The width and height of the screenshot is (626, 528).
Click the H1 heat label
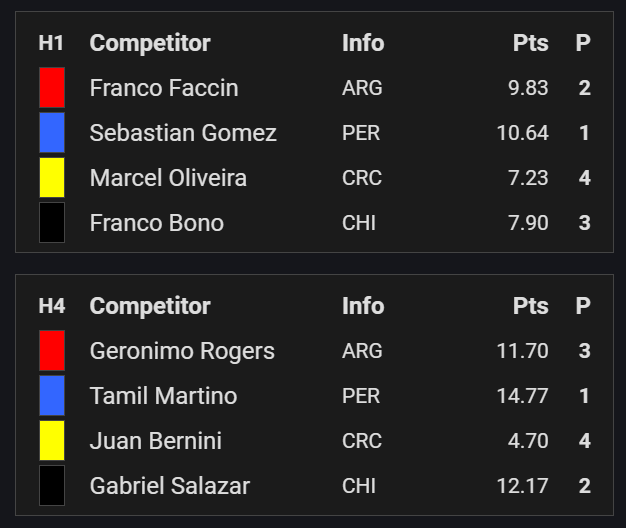pos(51,43)
